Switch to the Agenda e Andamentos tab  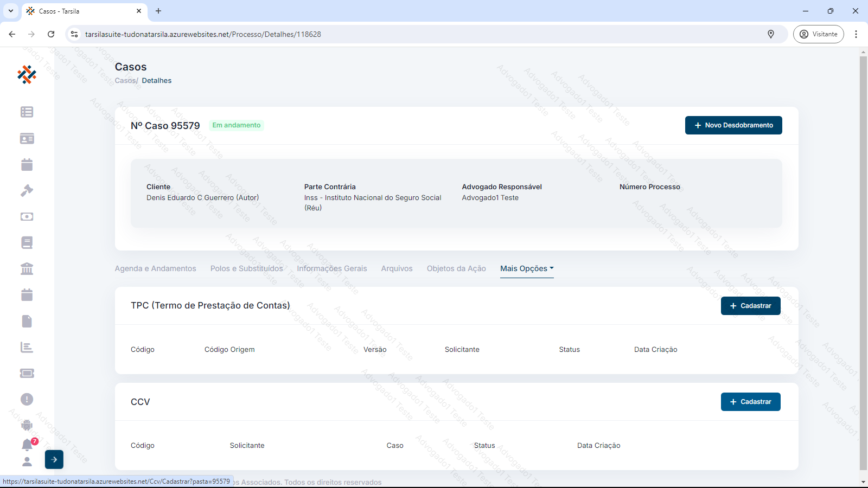155,268
